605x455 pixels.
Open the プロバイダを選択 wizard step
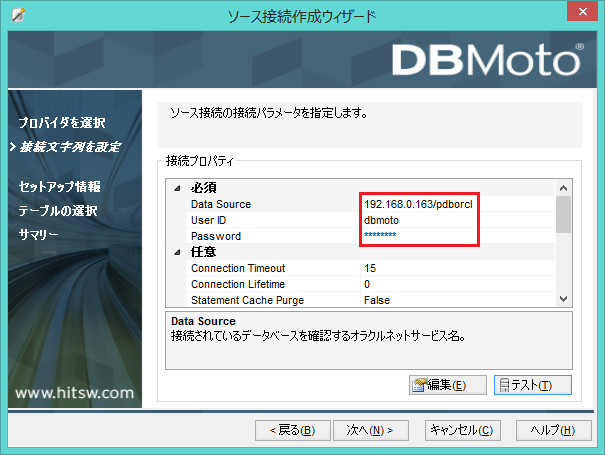pyautogui.click(x=62, y=123)
